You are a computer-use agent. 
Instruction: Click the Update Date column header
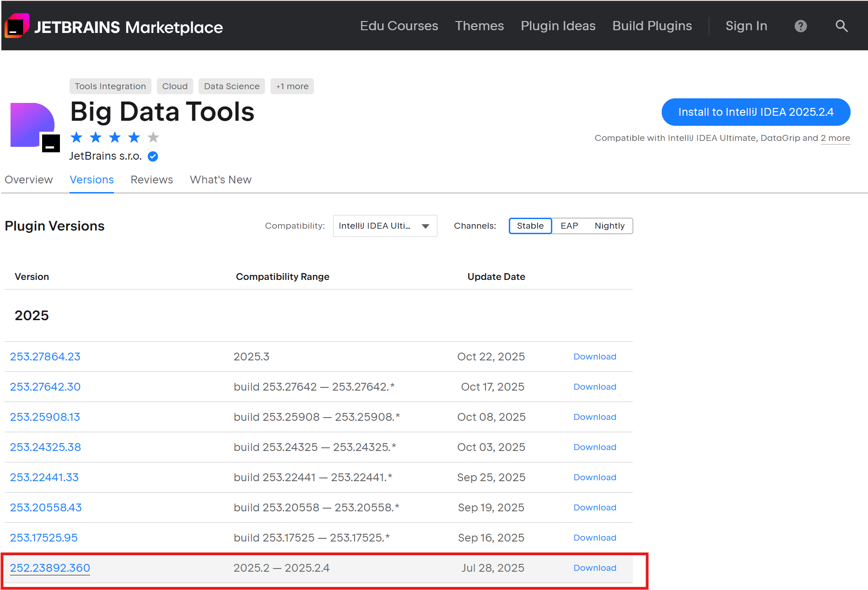tap(496, 277)
